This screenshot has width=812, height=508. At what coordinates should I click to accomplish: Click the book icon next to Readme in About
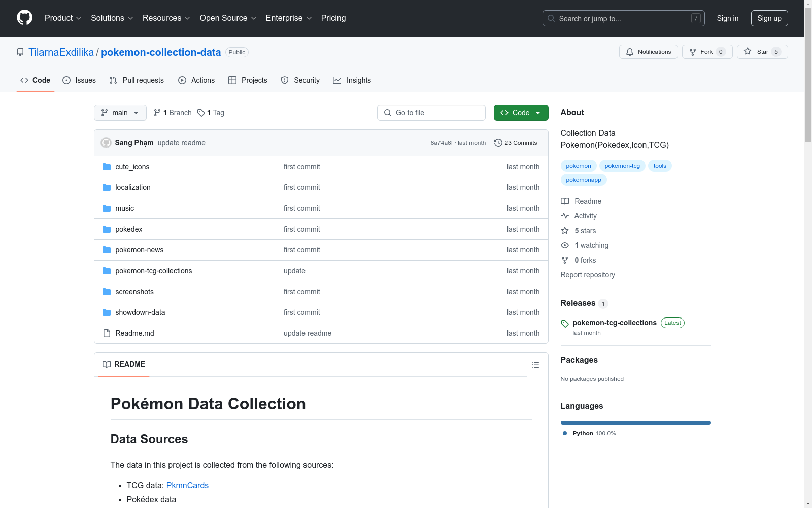click(565, 201)
